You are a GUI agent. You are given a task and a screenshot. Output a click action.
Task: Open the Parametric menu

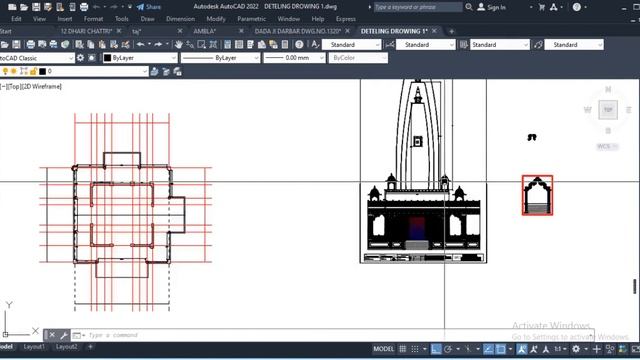click(x=251, y=19)
